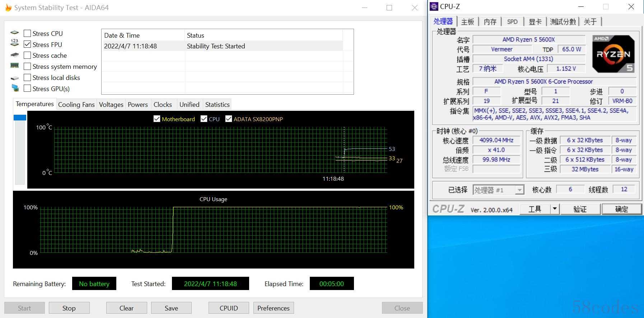Click the RAM module icon beside Stress system memory
The height and width of the screenshot is (318, 644).
(14, 66)
